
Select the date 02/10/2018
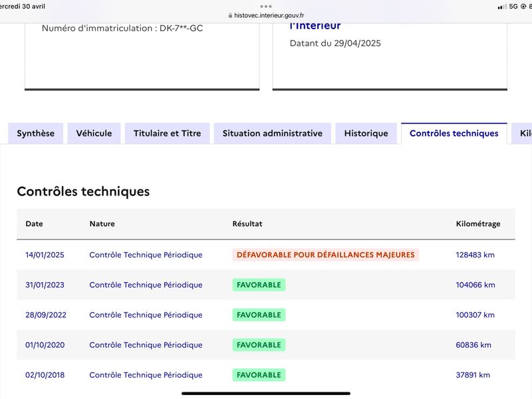[45, 375]
